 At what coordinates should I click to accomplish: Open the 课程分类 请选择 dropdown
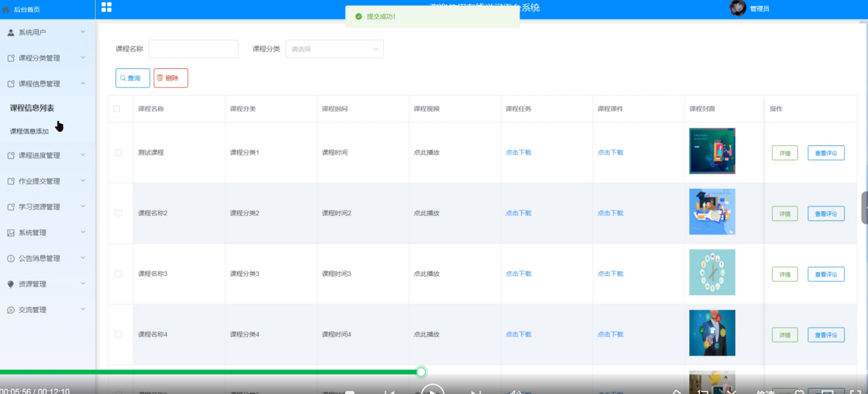(x=335, y=49)
